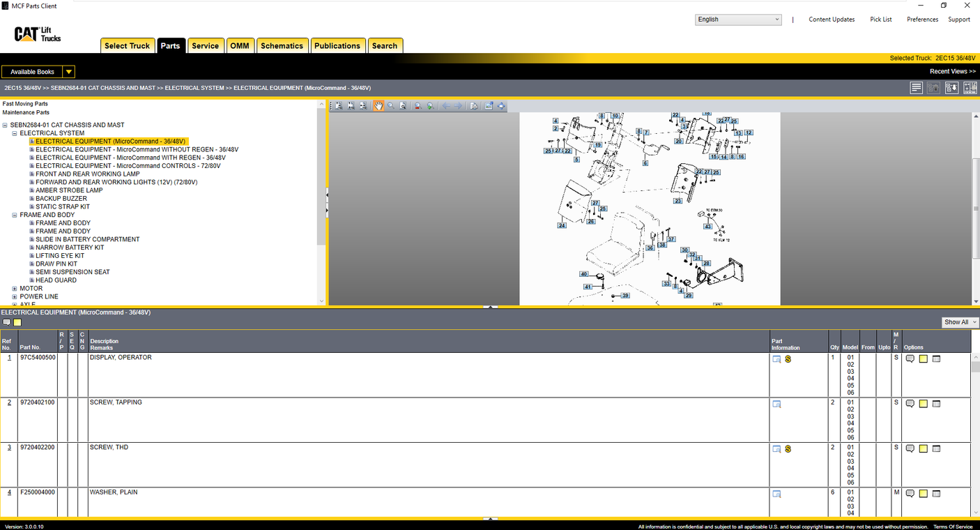Open the Service tab

tap(205, 45)
